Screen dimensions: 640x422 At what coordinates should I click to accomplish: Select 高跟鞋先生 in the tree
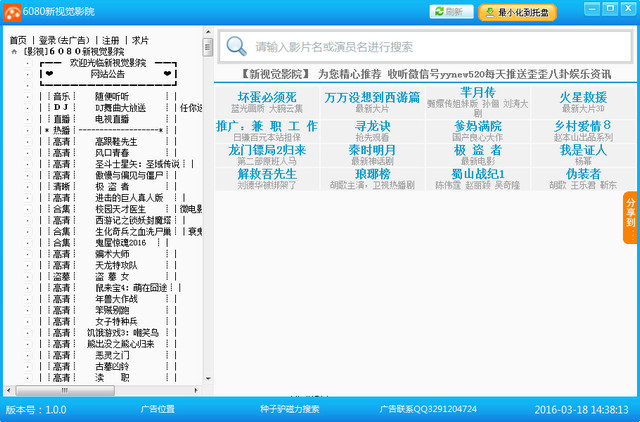tap(116, 142)
